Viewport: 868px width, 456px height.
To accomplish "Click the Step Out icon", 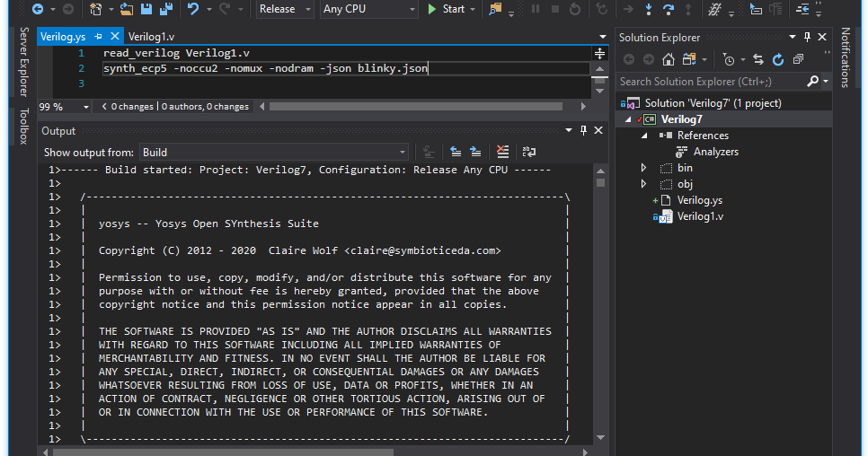I will (688, 9).
